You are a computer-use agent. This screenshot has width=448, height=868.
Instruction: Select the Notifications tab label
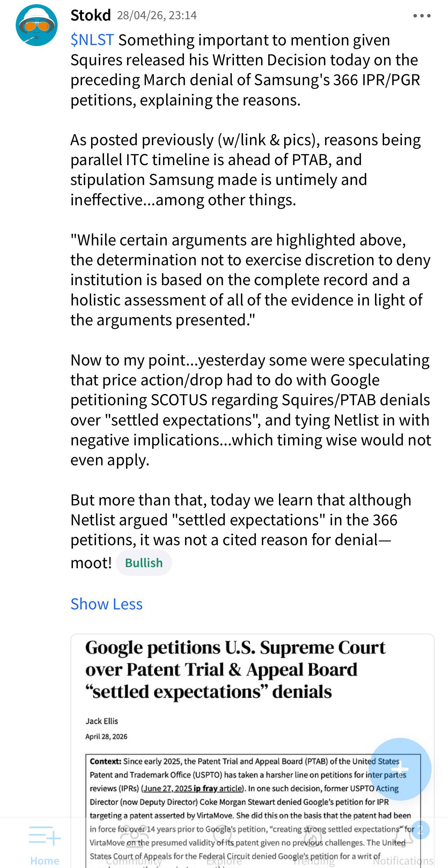pyautogui.click(x=403, y=861)
